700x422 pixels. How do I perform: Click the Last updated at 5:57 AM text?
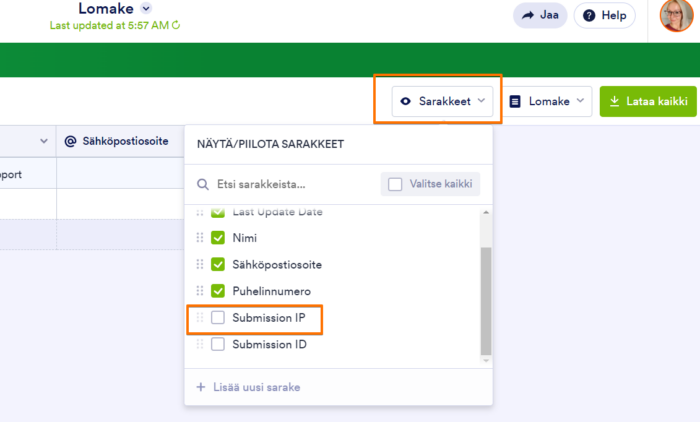click(109, 25)
